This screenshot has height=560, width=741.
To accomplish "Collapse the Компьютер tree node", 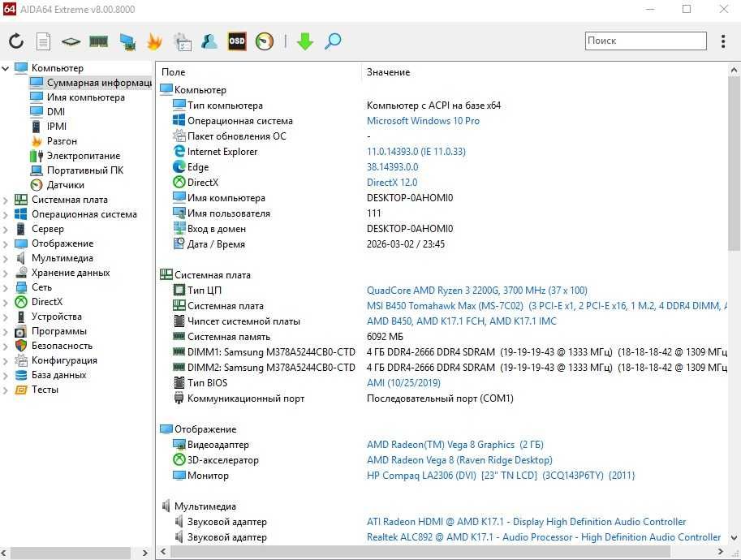I will 6,68.
